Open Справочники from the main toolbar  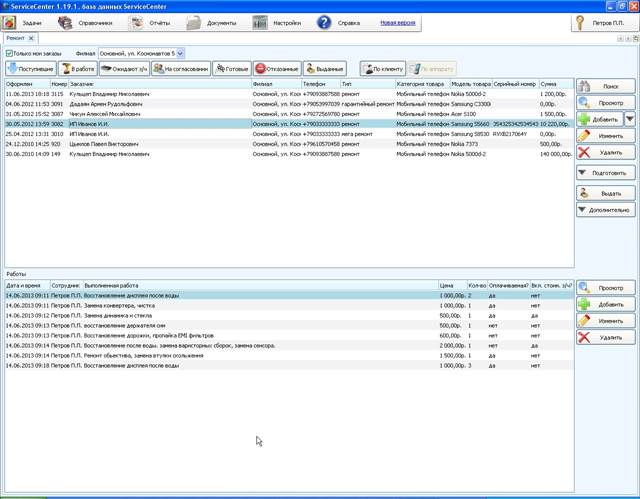pos(85,23)
